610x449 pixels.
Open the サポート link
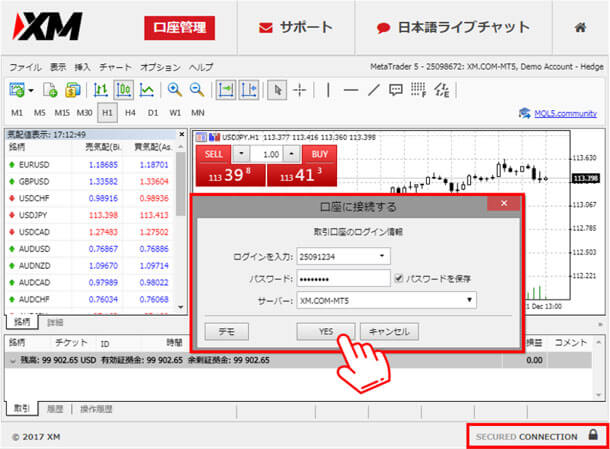point(296,27)
